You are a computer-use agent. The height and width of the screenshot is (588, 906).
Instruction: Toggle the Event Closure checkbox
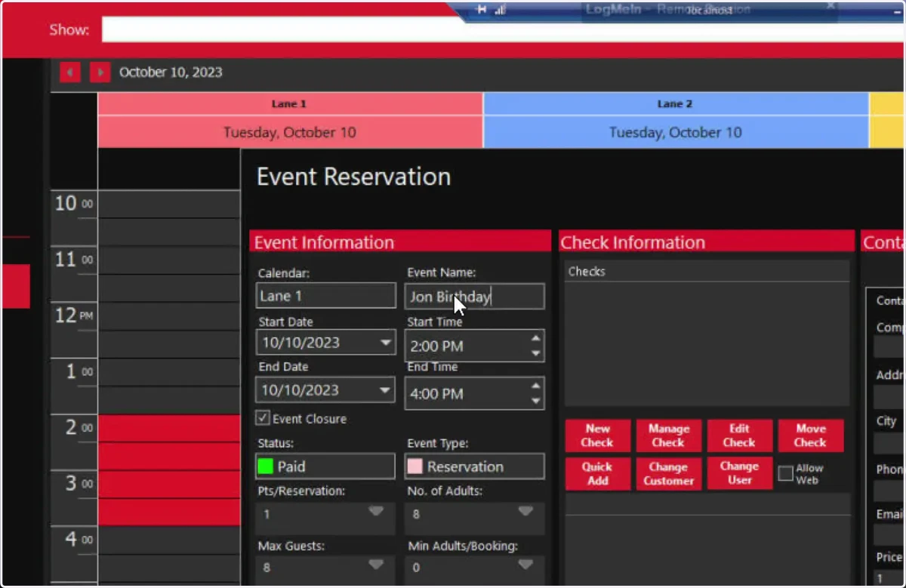pos(263,417)
